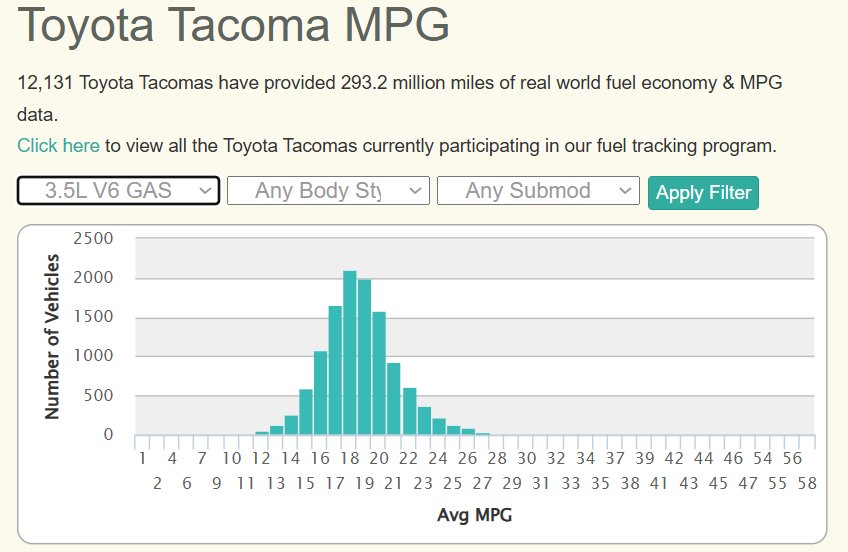Image resolution: width=848 pixels, height=552 pixels.
Task: Click the '30' x-axis label
Action: (x=527, y=458)
